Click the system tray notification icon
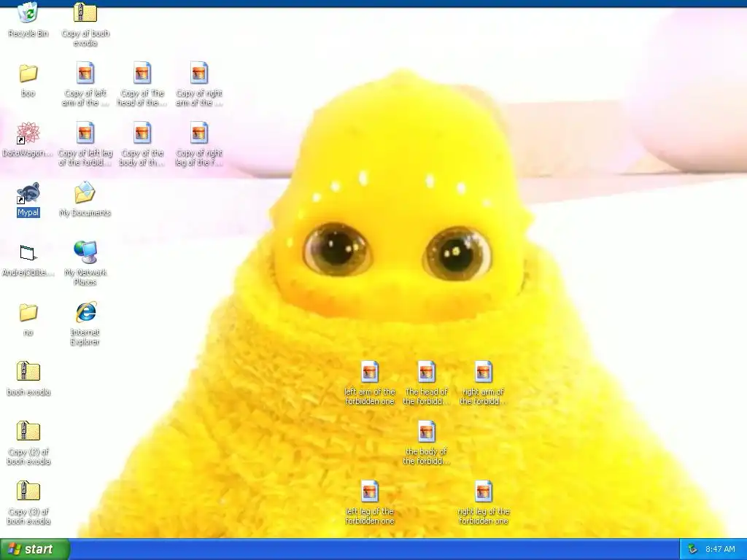The width and height of the screenshot is (747, 560). pos(692,549)
